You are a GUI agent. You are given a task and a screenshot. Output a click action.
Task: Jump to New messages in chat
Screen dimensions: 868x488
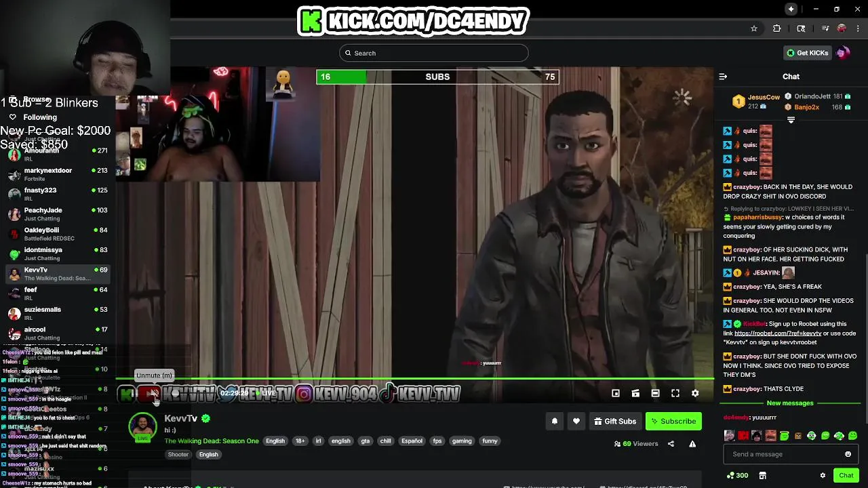click(x=790, y=403)
